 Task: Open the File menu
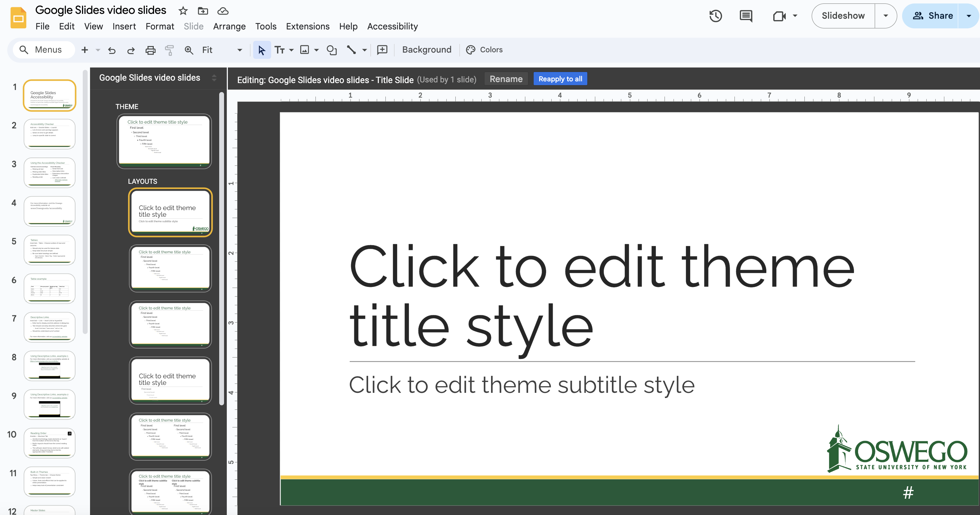pos(42,26)
